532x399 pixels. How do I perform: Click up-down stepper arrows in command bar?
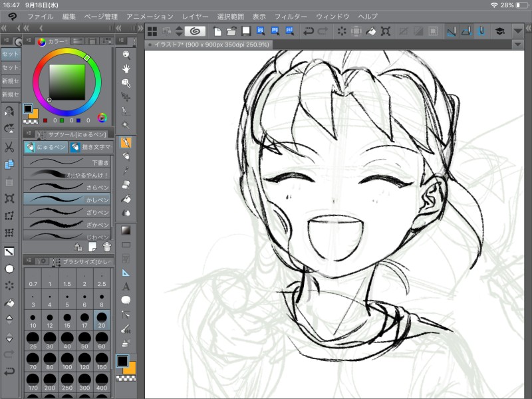(x=179, y=31)
